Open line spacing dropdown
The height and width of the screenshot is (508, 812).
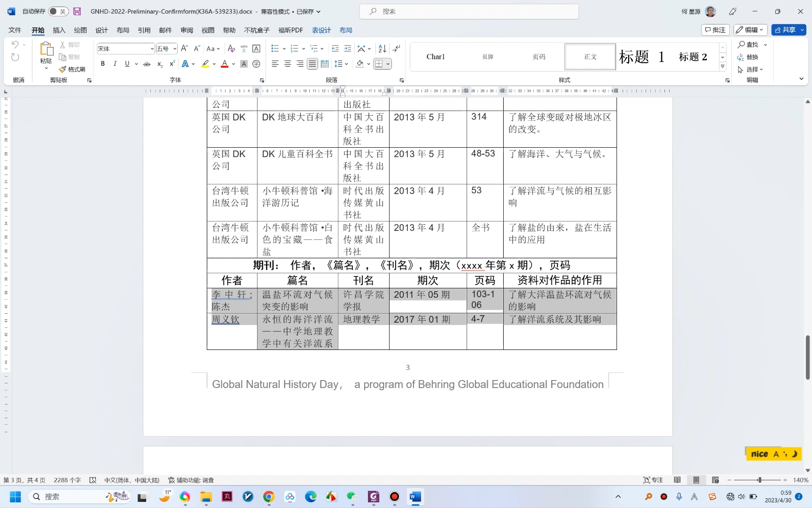pyautogui.click(x=341, y=63)
